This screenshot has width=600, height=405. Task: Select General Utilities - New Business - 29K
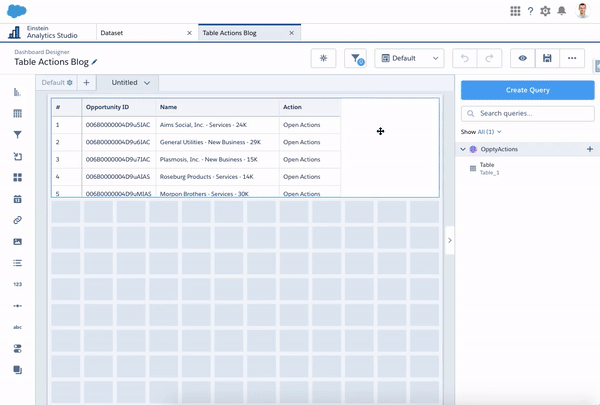210,142
